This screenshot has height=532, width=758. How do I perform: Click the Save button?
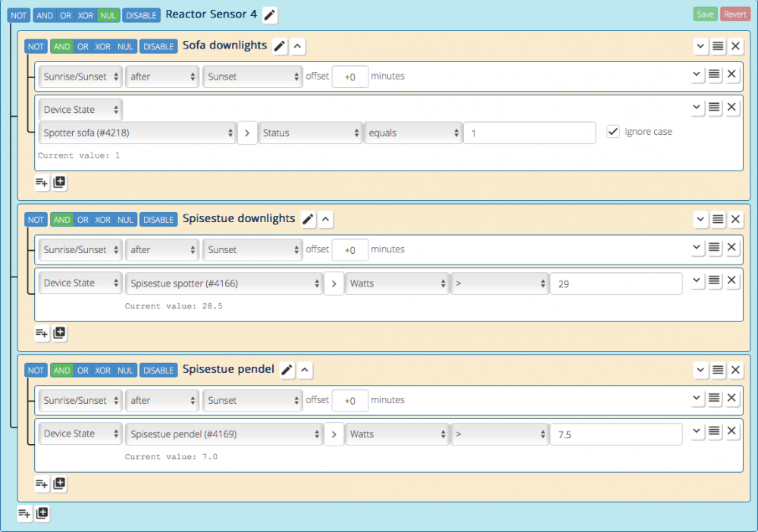(705, 14)
